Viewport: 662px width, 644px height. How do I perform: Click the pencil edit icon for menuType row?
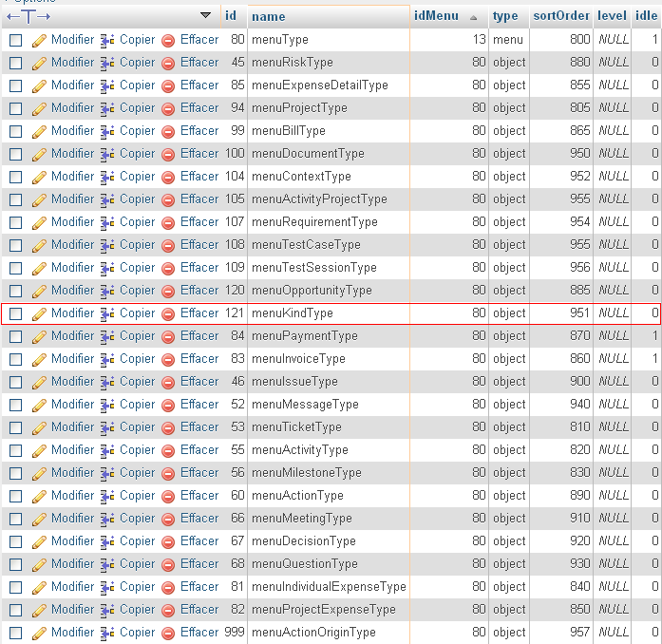tap(39, 40)
